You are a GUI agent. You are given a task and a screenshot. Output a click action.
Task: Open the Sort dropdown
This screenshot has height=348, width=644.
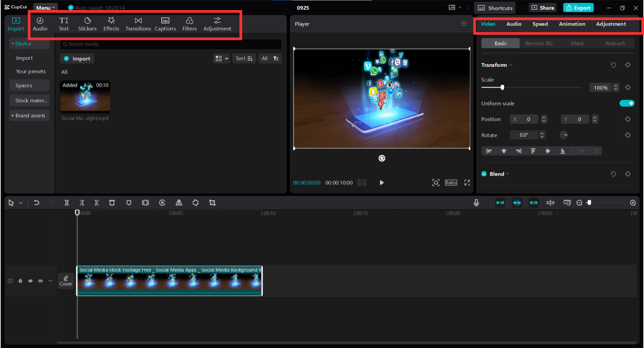tap(245, 58)
